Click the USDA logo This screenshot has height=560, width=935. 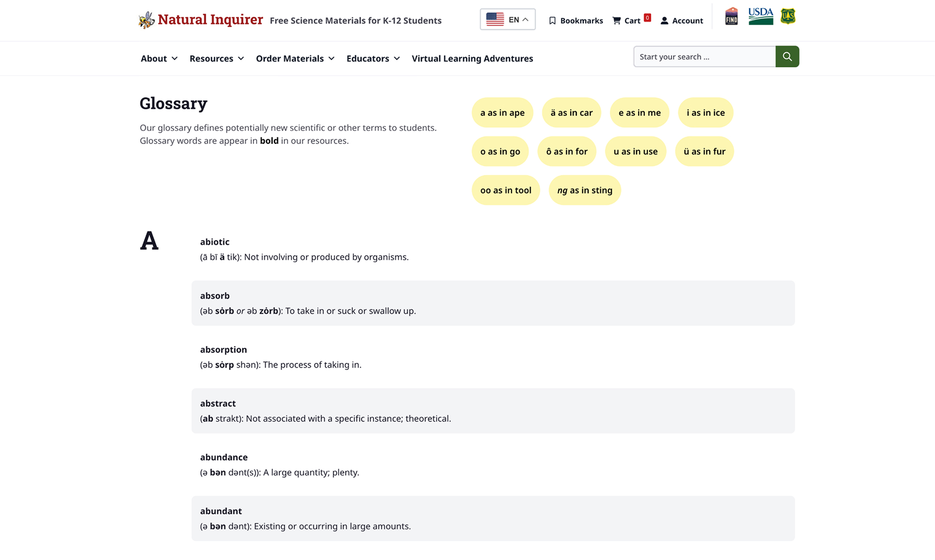[x=761, y=16]
